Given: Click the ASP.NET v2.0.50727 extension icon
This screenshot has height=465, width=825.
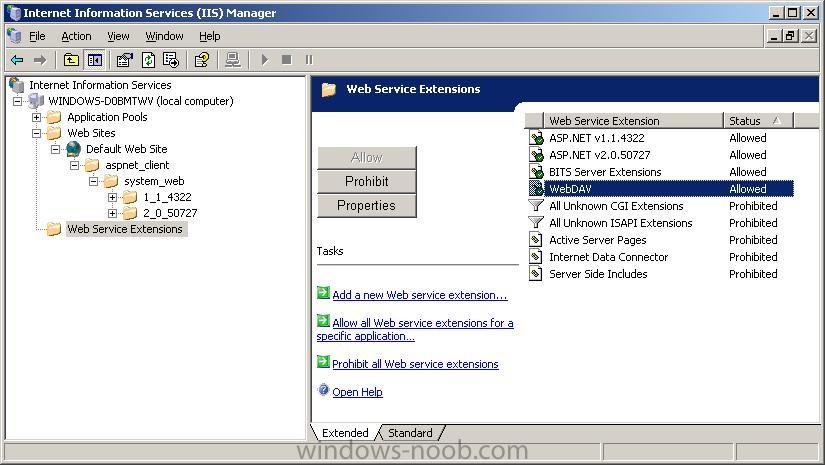Looking at the screenshot, I should 536,155.
